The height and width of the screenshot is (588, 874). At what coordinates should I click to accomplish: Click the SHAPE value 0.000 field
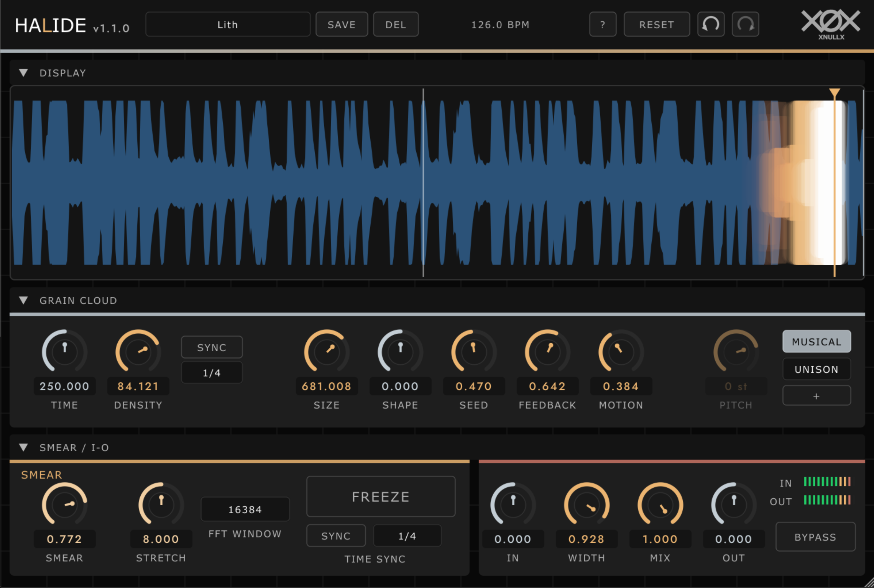400,386
